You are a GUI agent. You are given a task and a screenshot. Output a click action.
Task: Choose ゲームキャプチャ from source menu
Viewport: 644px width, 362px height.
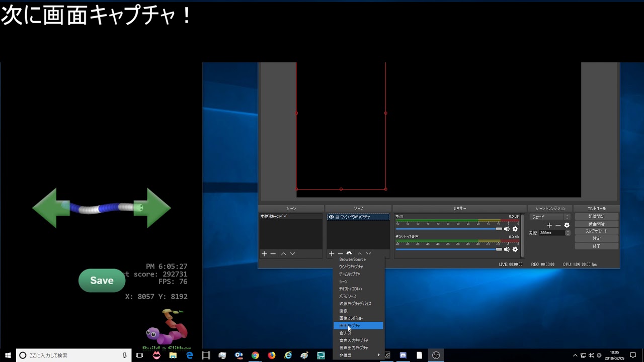point(359,274)
